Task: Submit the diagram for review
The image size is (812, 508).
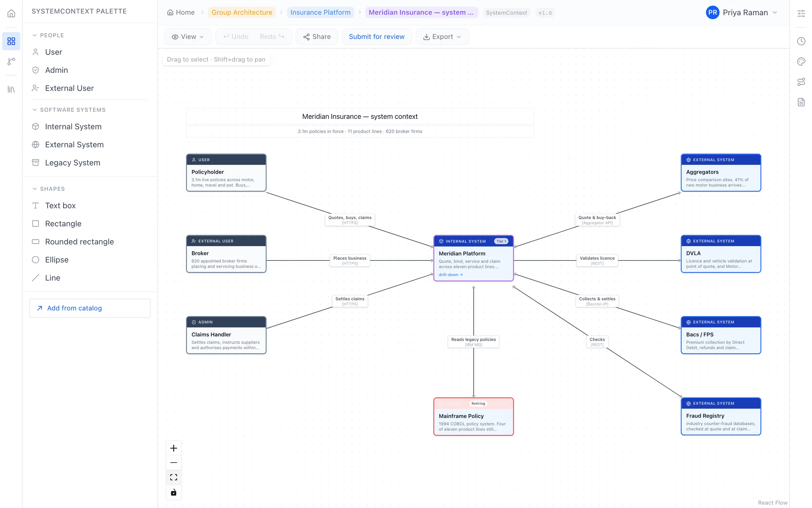Action: tap(377, 37)
